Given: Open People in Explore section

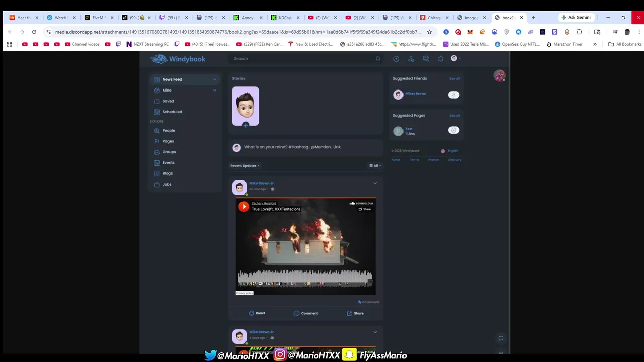Looking at the screenshot, I should 168,131.
